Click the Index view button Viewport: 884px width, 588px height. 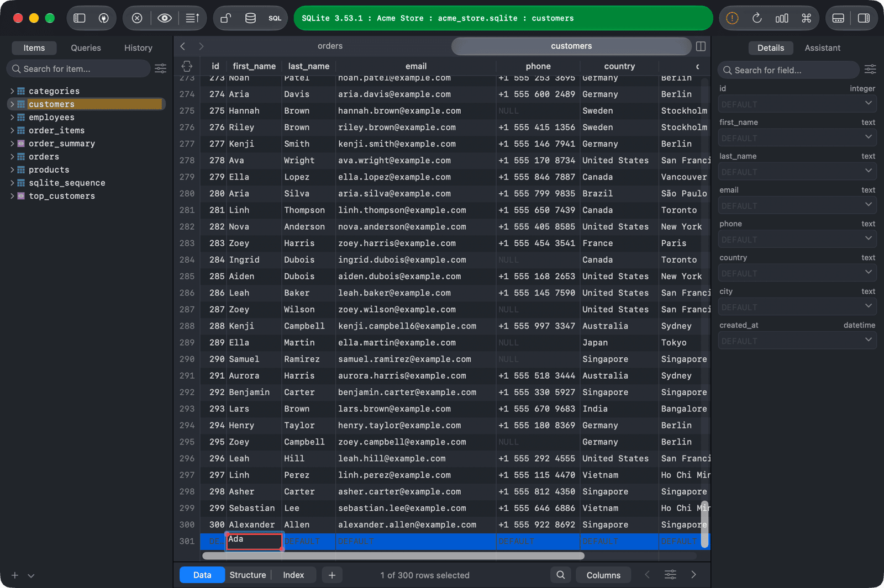(x=293, y=575)
